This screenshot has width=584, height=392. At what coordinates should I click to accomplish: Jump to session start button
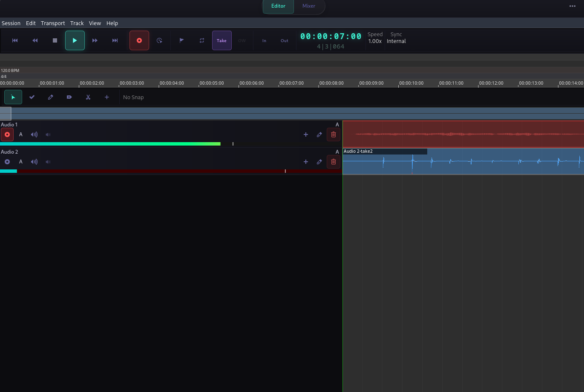pyautogui.click(x=15, y=40)
